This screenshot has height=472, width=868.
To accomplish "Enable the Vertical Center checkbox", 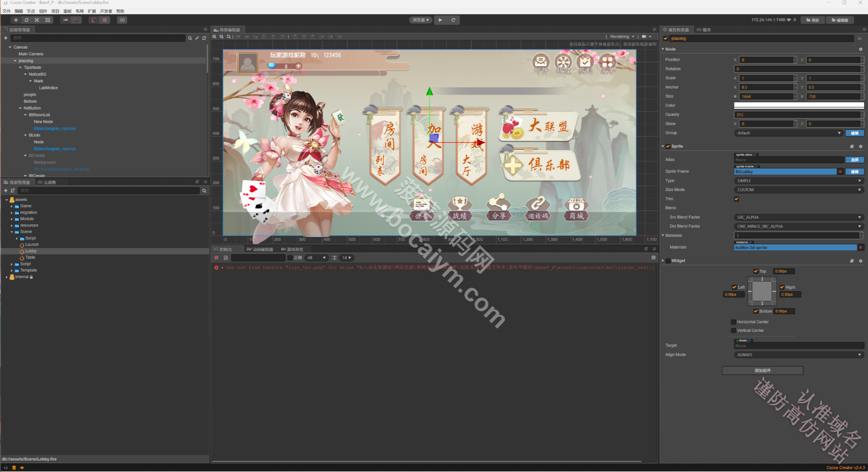I will pos(733,330).
